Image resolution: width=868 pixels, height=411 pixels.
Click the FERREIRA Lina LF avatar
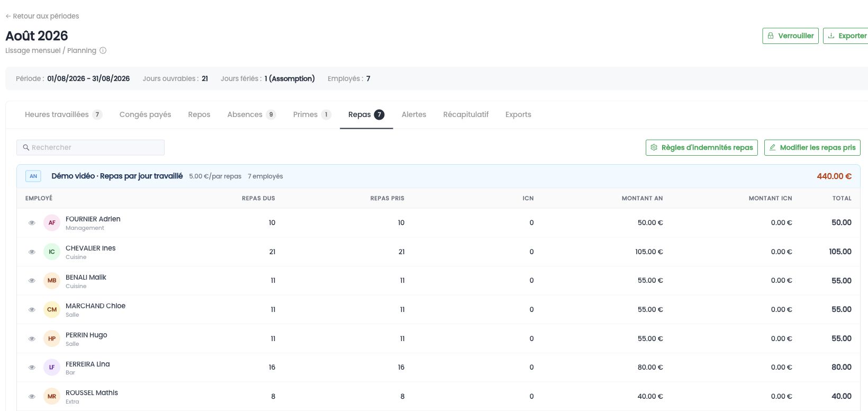pyautogui.click(x=52, y=368)
